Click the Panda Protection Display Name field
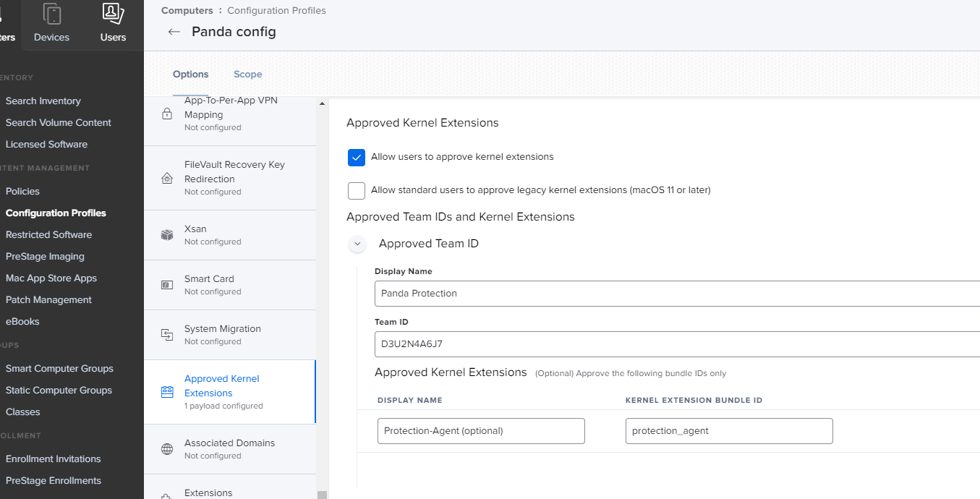Viewport: 980px width, 499px height. coord(677,294)
